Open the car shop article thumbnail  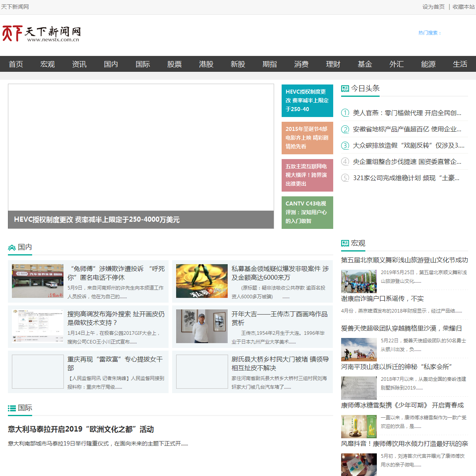38,281
